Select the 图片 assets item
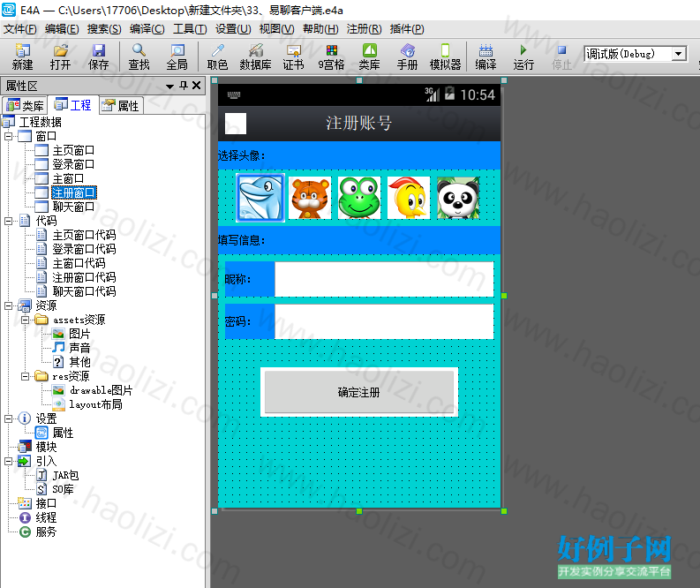The width and height of the screenshot is (700, 588). point(79,334)
